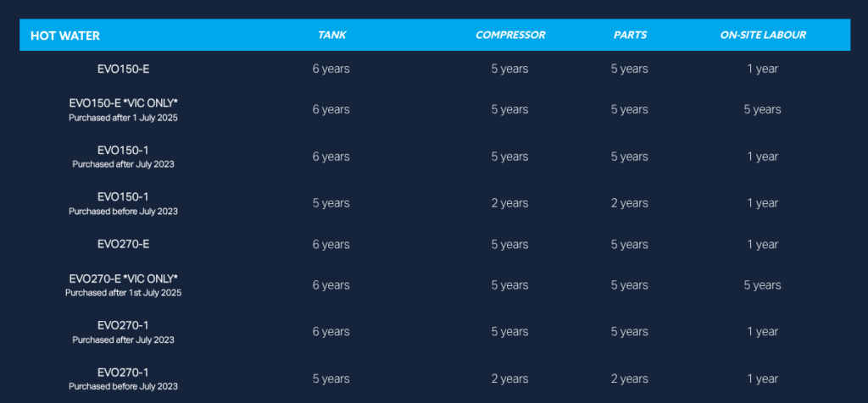
Task: Select the EVO150-E *VIC ONLY* model name
Action: 123,103
